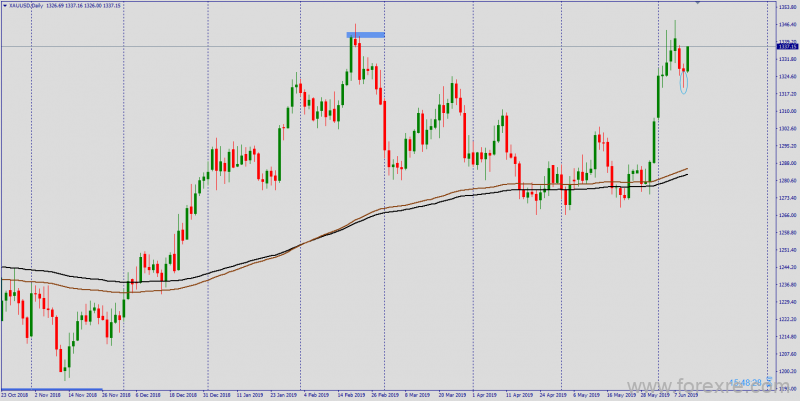Click the 1258.80 price scale label
The height and width of the screenshot is (401, 800).
point(788,233)
